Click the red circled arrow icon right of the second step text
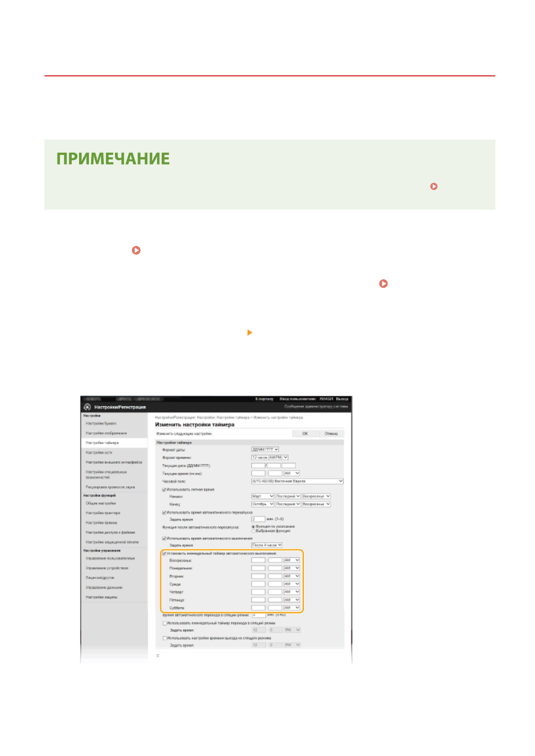535x756 pixels. click(383, 284)
